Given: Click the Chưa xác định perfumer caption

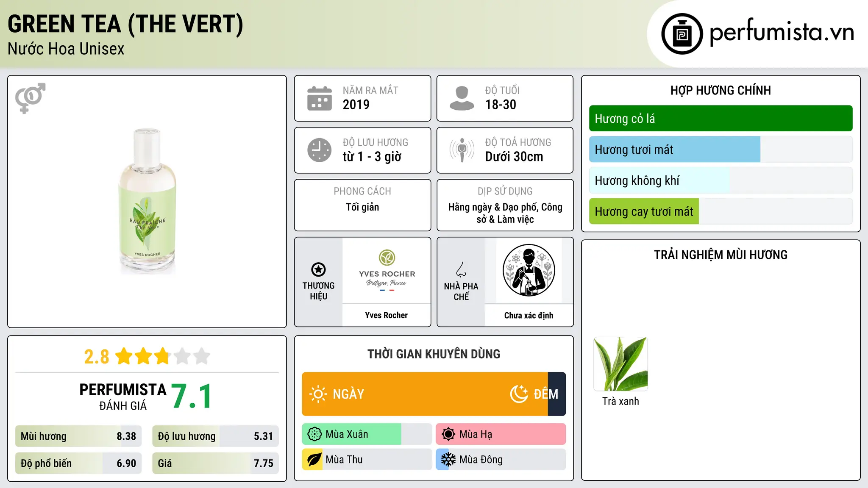Looking at the screenshot, I should (529, 315).
